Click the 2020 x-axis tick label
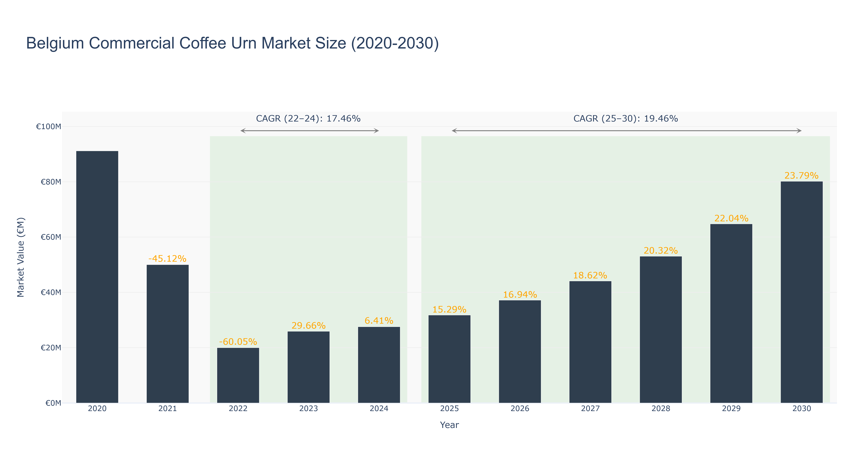The width and height of the screenshot is (868, 465). (97, 409)
